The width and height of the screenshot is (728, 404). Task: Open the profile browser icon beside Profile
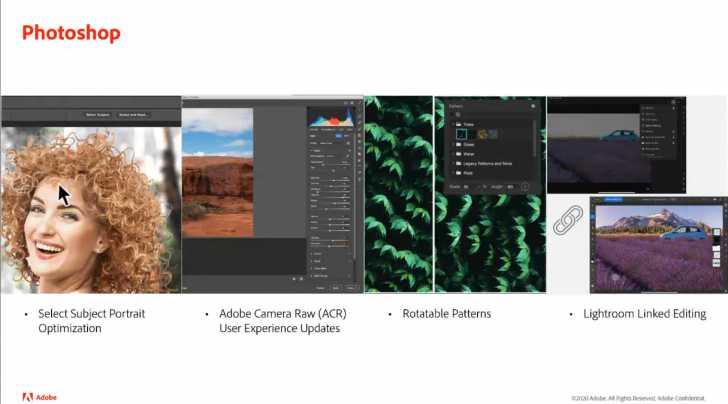[348, 143]
